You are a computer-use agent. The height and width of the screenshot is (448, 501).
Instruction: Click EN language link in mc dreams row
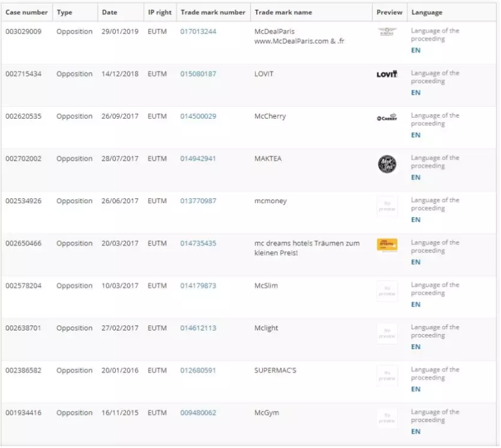coord(416,262)
